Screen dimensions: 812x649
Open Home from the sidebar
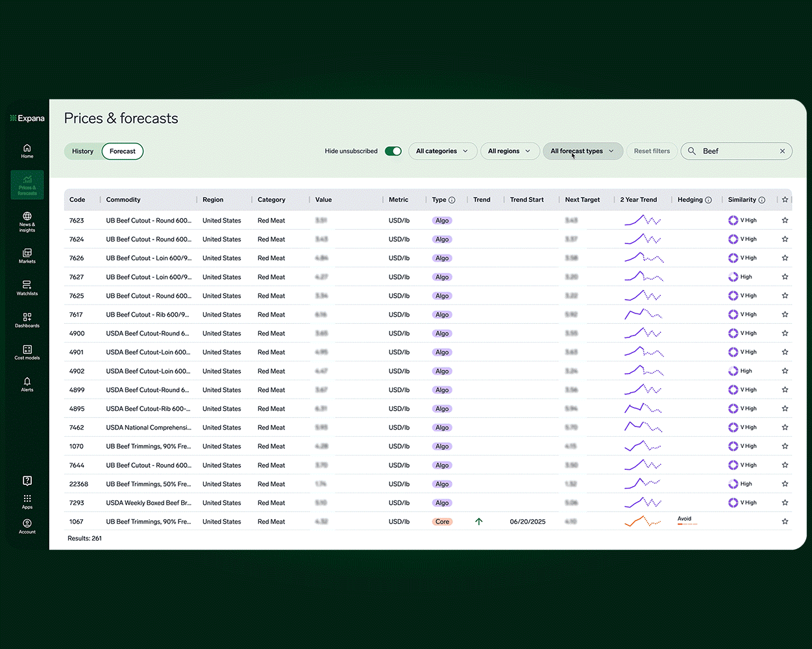[27, 151]
